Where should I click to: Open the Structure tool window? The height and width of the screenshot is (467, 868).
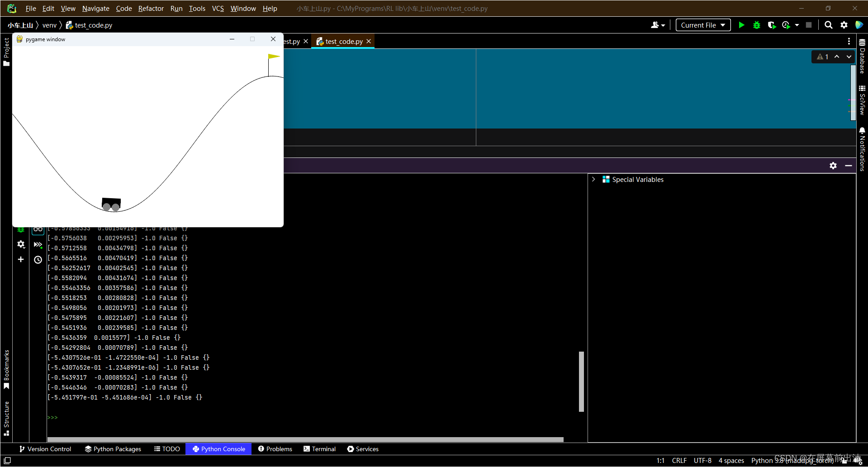click(6, 418)
